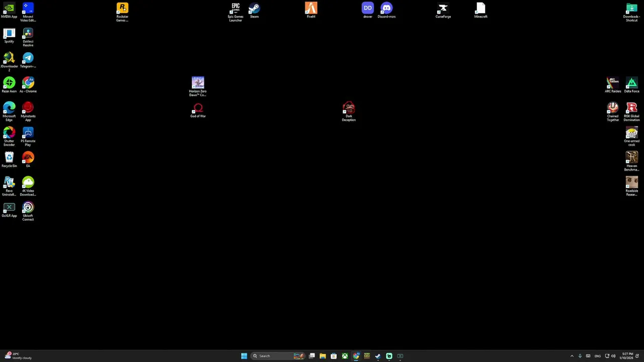Select the Myinstants App icon
This screenshot has height=362, width=644.
28,112
